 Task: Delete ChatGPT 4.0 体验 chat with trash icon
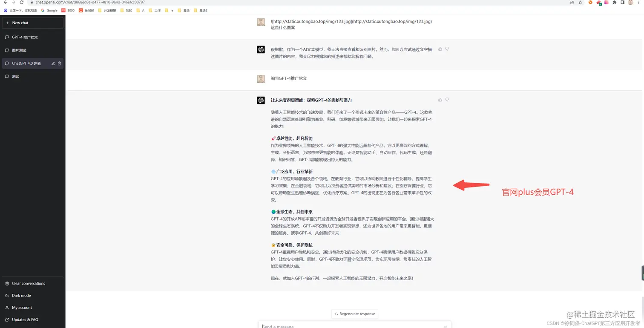(60, 63)
